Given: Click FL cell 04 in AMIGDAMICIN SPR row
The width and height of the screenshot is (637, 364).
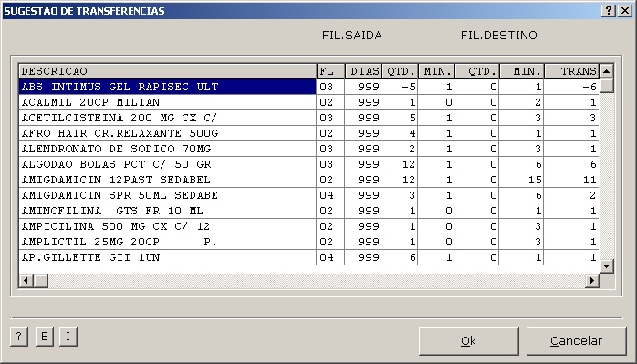Looking at the screenshot, I should [330, 195].
